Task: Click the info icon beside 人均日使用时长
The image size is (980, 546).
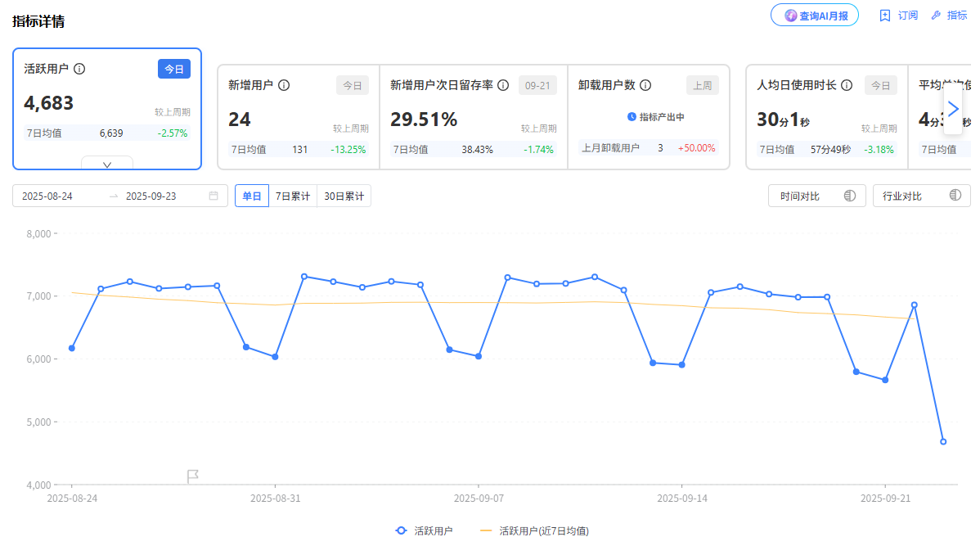Action: [847, 85]
